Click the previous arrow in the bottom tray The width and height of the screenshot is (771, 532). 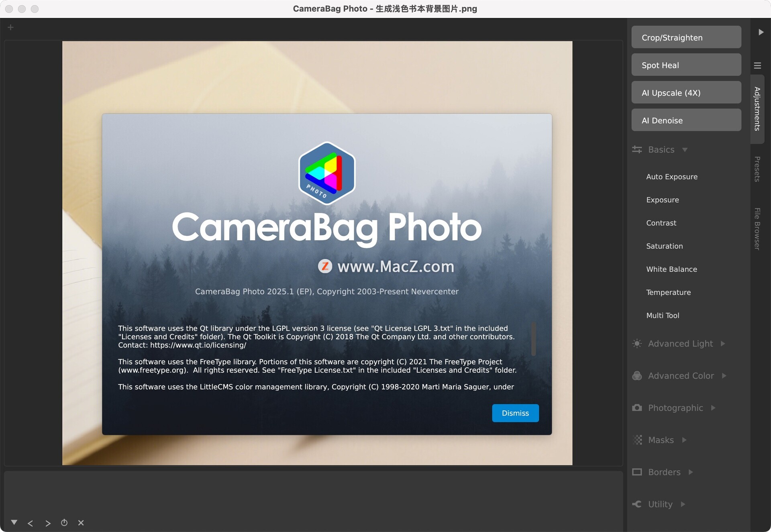click(x=30, y=523)
